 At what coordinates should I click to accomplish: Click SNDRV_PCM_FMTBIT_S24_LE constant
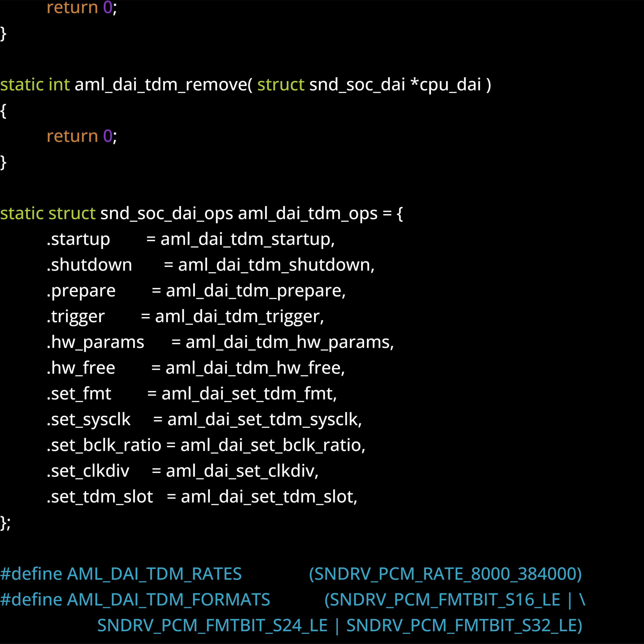point(212,625)
